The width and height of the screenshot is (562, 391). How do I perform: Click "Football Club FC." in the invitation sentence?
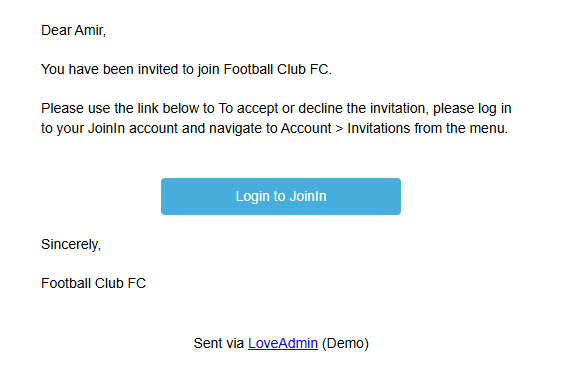pyautogui.click(x=278, y=69)
